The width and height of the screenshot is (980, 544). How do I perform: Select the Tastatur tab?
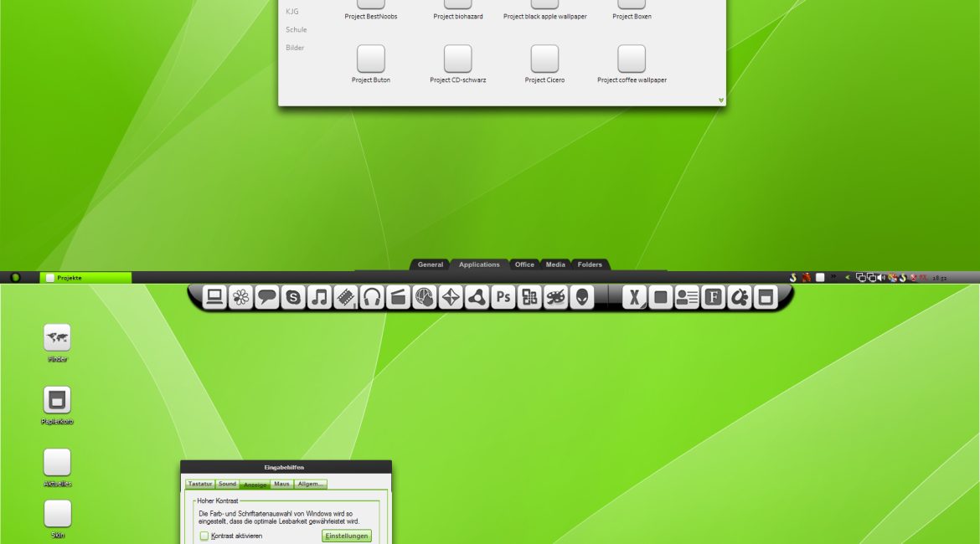pos(200,484)
